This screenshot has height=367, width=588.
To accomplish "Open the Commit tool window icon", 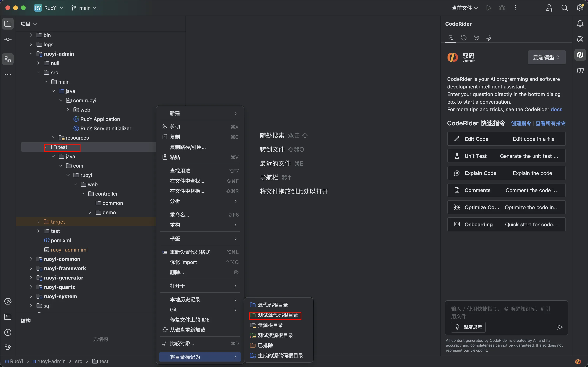I will (x=8, y=39).
